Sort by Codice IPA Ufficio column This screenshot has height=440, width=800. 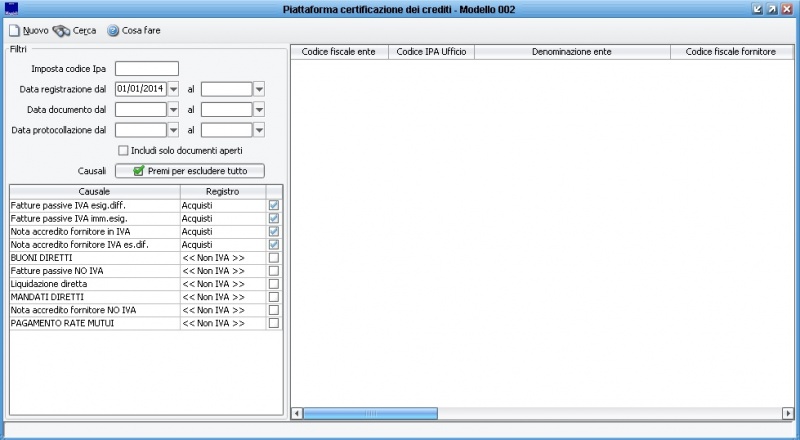432,52
